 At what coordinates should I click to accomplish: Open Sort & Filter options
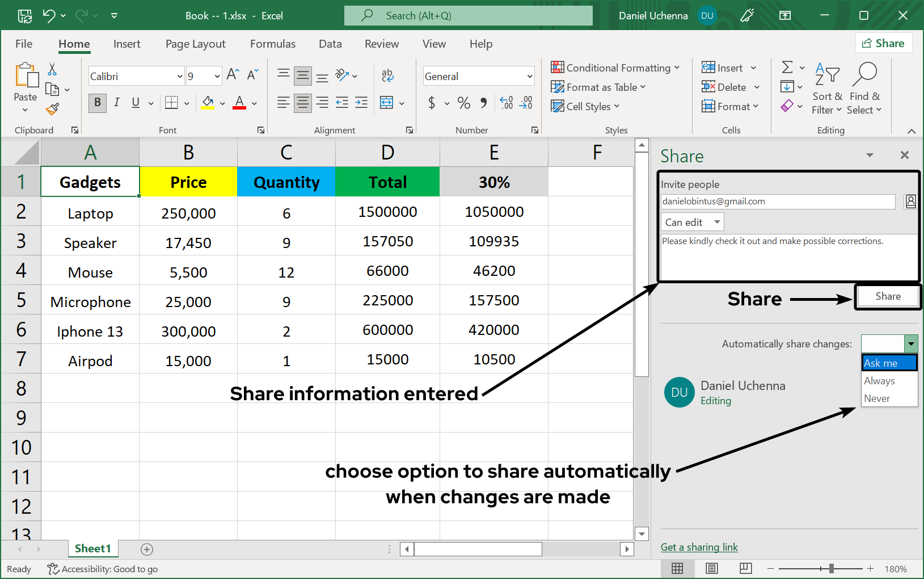(827, 88)
